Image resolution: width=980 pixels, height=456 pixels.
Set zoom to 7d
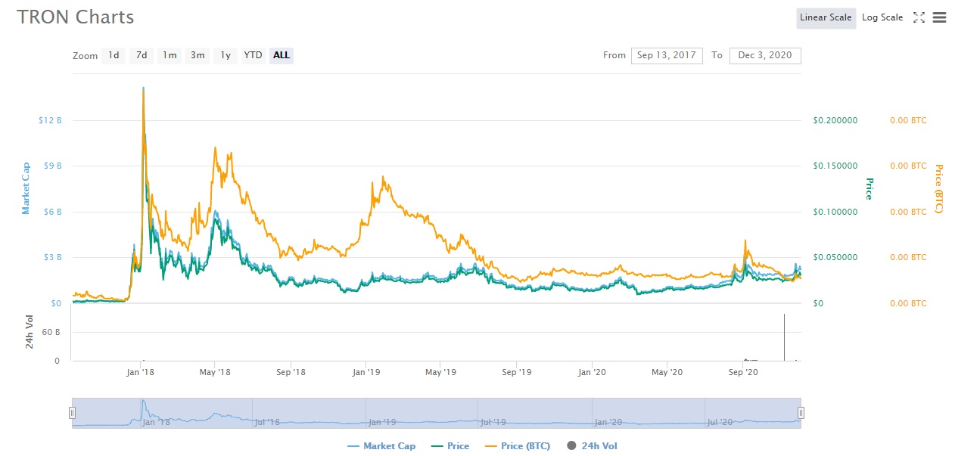142,55
